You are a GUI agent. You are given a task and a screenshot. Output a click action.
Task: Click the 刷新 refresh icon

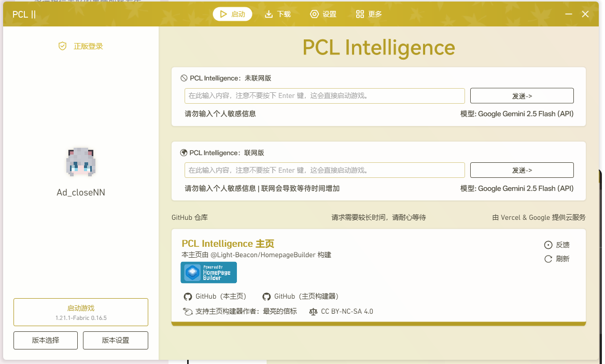coord(547,259)
